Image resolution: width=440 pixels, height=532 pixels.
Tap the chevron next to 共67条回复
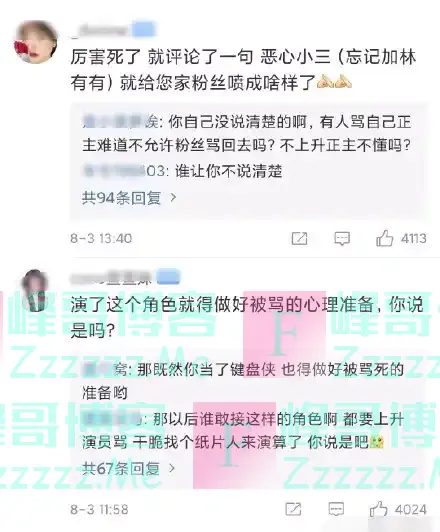172,469
